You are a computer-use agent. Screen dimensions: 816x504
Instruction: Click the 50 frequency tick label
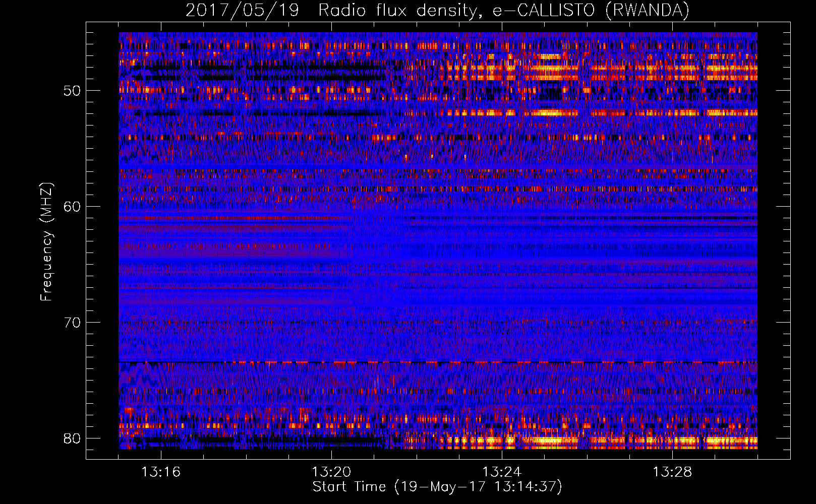click(72, 91)
